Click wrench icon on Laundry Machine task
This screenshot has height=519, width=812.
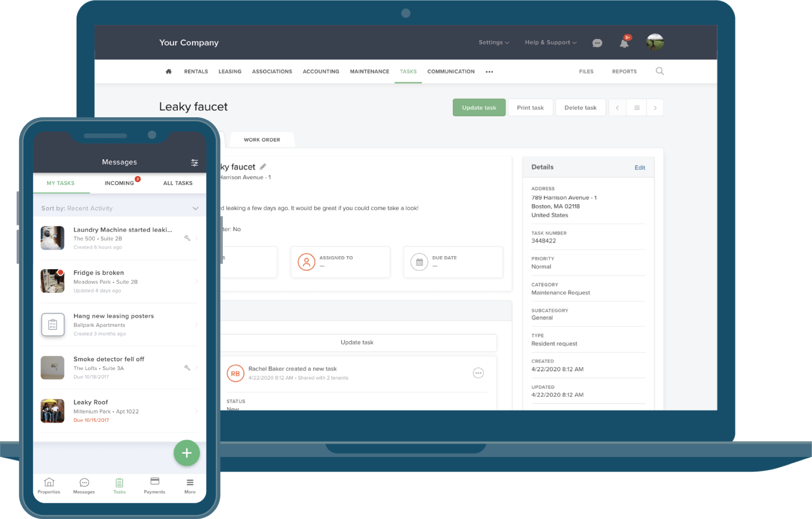coord(187,238)
